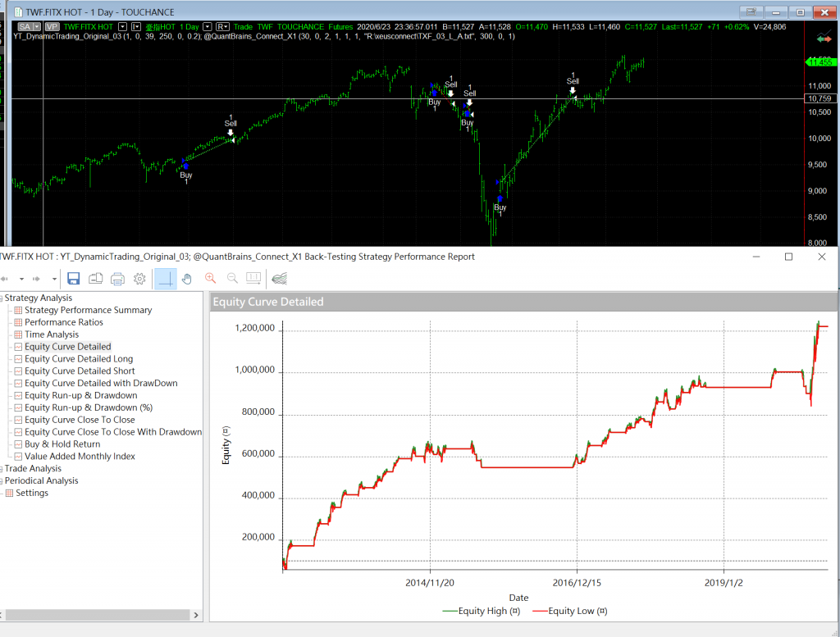Screen dimensions: 840x637
Task: Open report settings via the gear icon
Action: coord(139,279)
